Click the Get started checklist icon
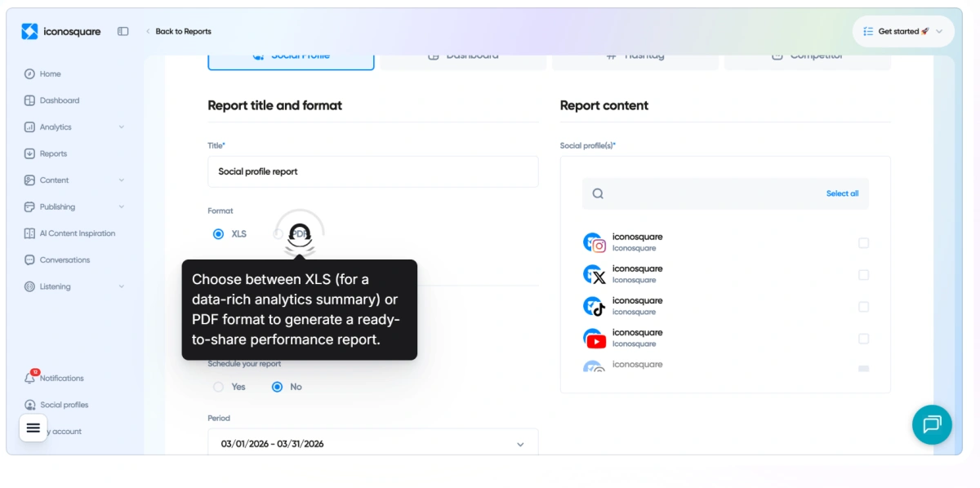The width and height of the screenshot is (980, 488). [x=867, y=31]
